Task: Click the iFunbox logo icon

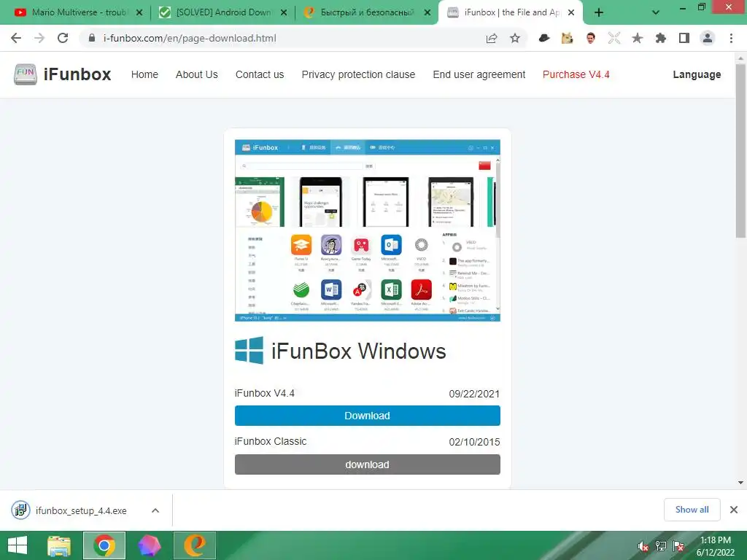Action: (26, 74)
